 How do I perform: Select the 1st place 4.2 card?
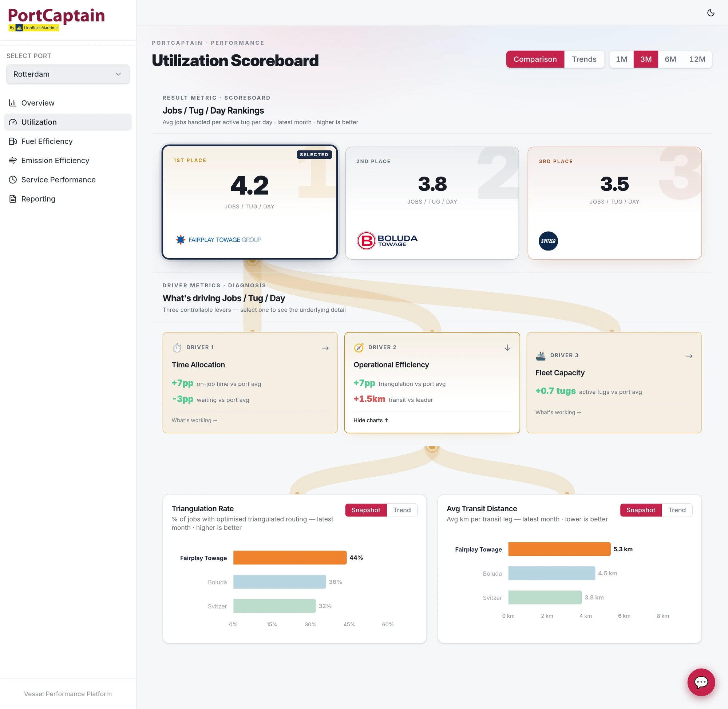(x=249, y=202)
